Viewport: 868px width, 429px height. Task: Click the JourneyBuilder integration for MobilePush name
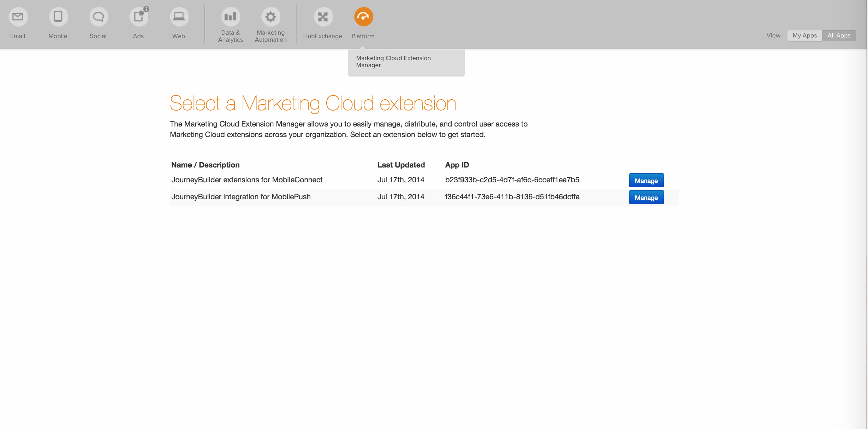(241, 197)
